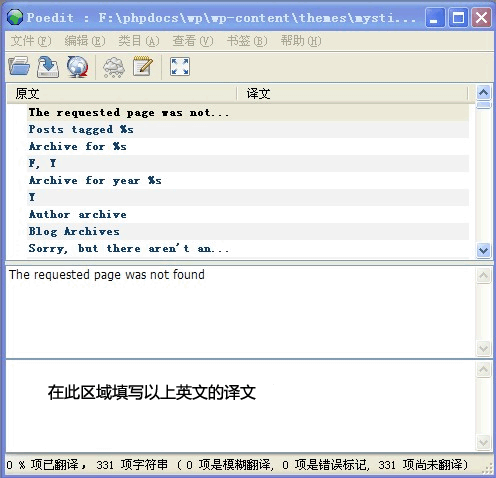
Task: Open a catalog with the folder icon
Action: (19, 66)
